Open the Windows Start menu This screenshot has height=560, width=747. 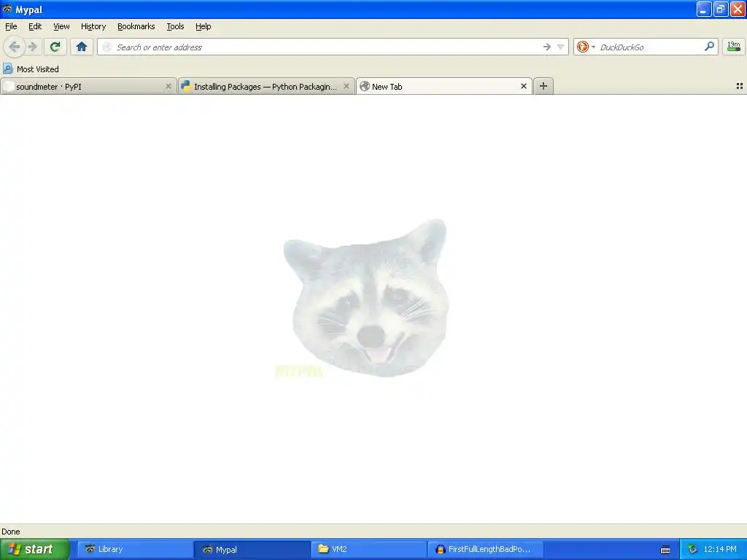34,549
